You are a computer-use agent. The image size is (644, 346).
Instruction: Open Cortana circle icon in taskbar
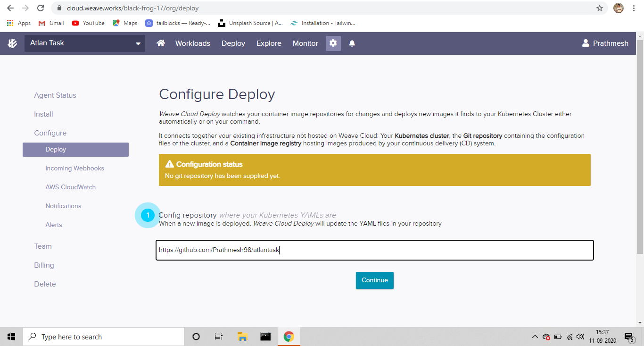pyautogui.click(x=196, y=337)
